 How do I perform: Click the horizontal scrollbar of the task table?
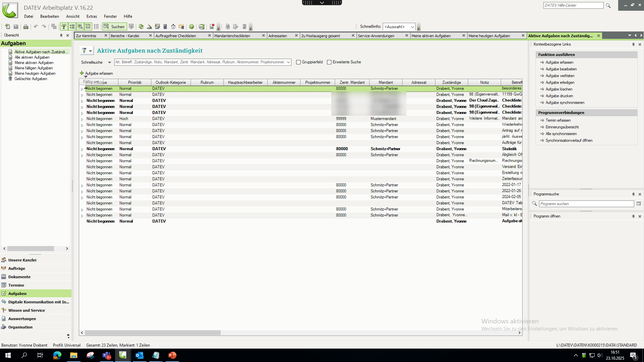pyautogui.click(x=153, y=333)
